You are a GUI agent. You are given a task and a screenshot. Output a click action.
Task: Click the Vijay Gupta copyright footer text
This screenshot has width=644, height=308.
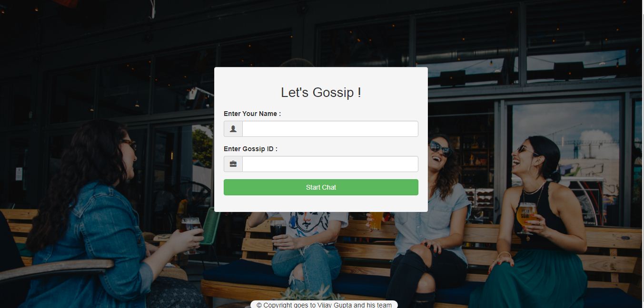click(324, 305)
